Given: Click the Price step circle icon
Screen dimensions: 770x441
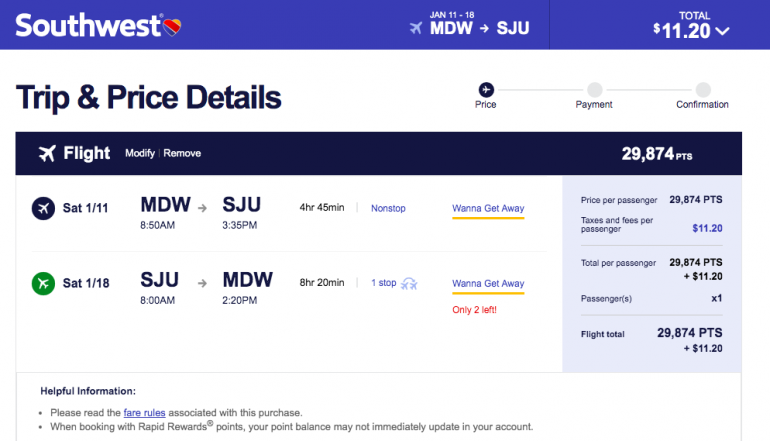Looking at the screenshot, I should [486, 89].
